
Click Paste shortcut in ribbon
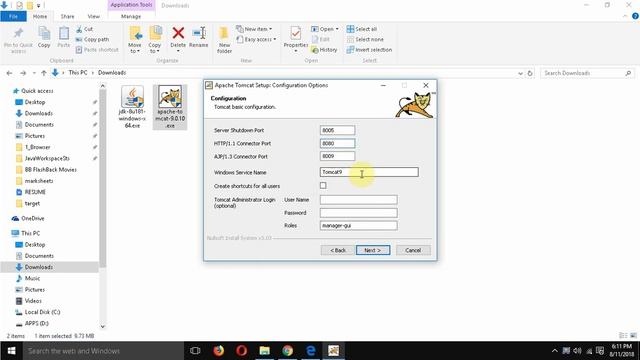click(x=97, y=50)
